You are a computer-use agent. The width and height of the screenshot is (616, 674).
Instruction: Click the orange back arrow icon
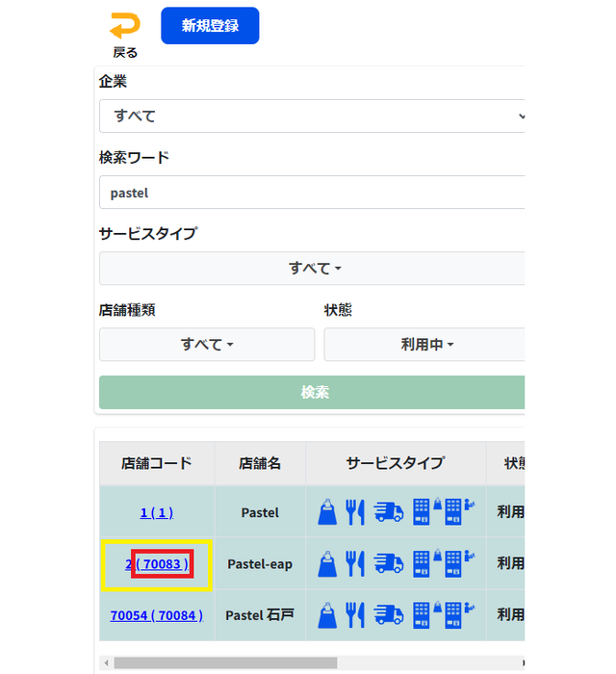coord(124,26)
